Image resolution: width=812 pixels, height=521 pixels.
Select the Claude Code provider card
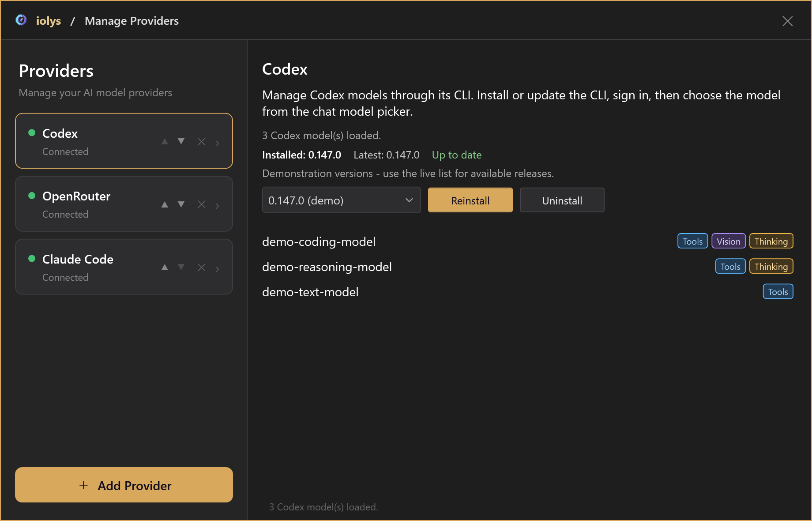coord(124,267)
